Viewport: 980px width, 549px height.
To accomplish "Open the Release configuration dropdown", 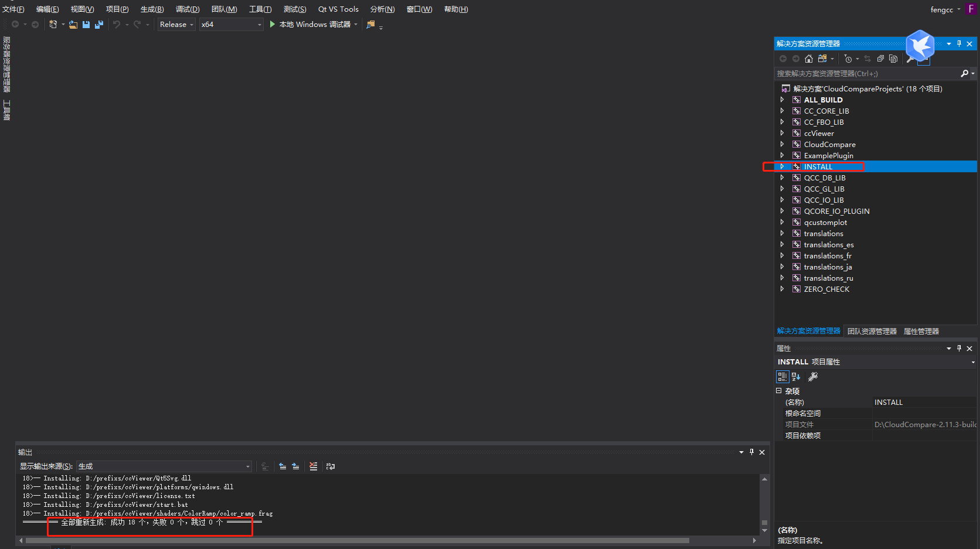I will (x=175, y=24).
